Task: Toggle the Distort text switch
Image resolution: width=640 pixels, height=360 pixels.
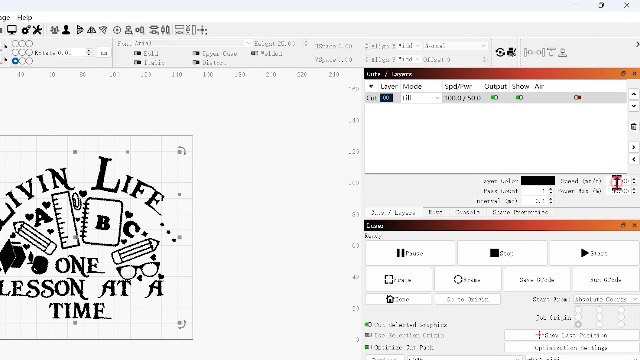Action: [196, 62]
